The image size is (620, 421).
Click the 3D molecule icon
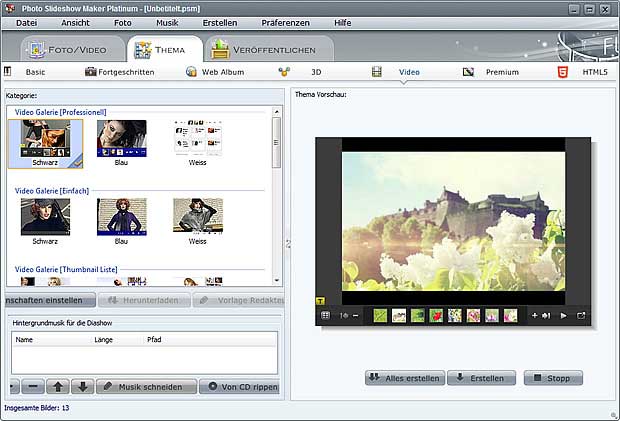pos(284,72)
